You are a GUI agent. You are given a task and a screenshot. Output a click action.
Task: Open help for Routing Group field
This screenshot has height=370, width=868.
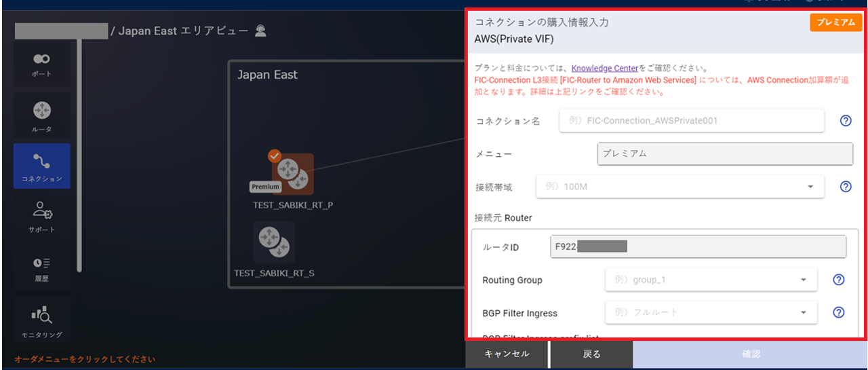click(x=838, y=280)
